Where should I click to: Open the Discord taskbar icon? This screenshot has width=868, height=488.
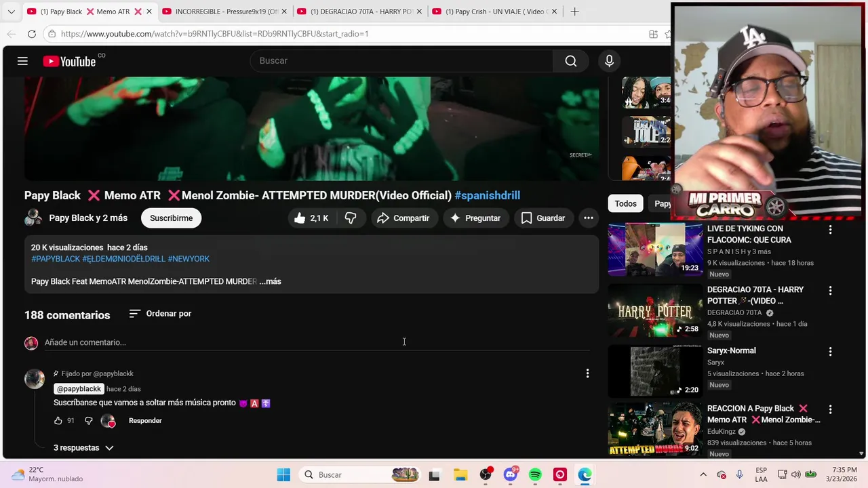pos(510,475)
